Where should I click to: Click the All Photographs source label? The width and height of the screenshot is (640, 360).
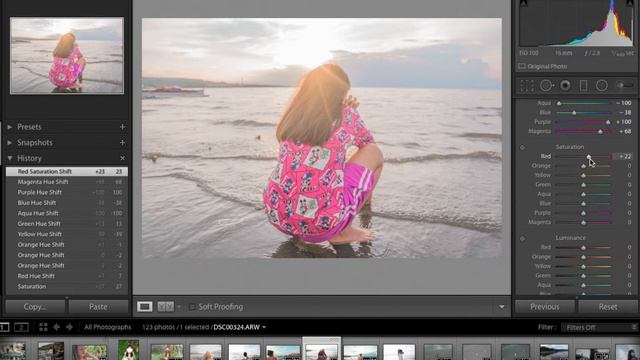click(108, 327)
